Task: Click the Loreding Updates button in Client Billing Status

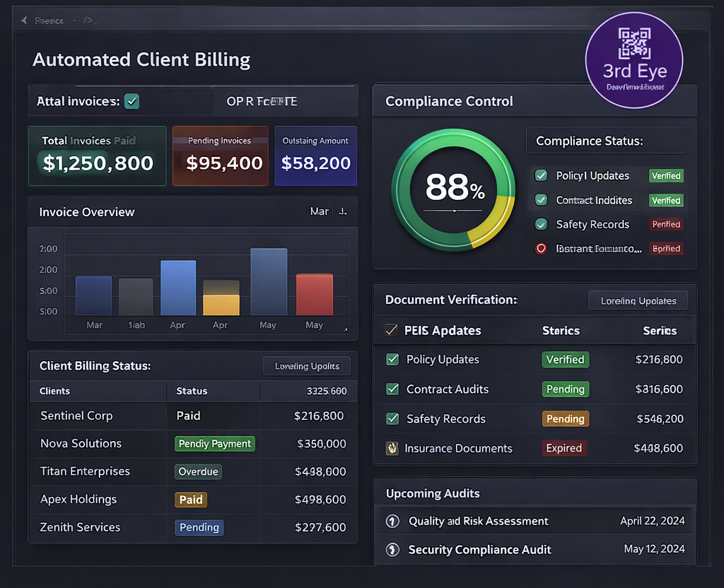Action: click(307, 366)
